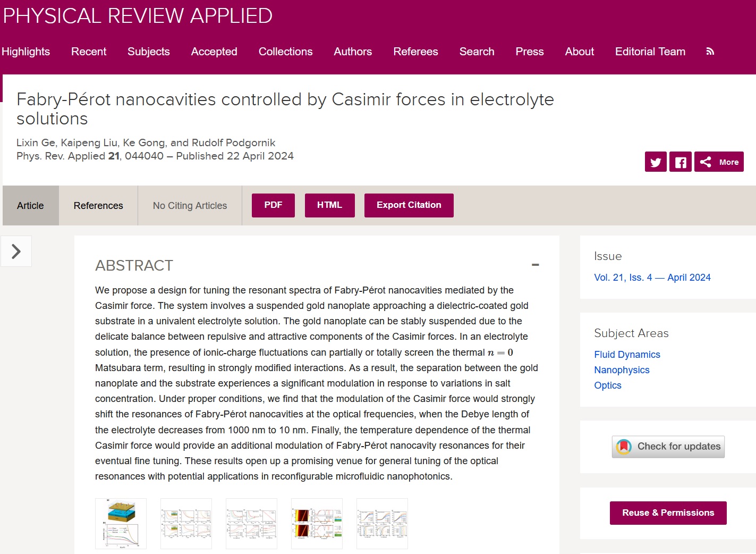Select the Article tab
The image size is (756, 554).
point(30,206)
